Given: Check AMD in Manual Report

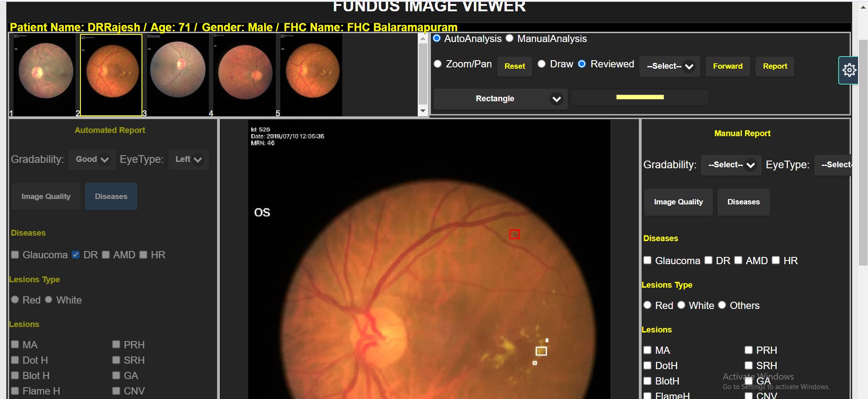Looking at the screenshot, I should [x=738, y=260].
